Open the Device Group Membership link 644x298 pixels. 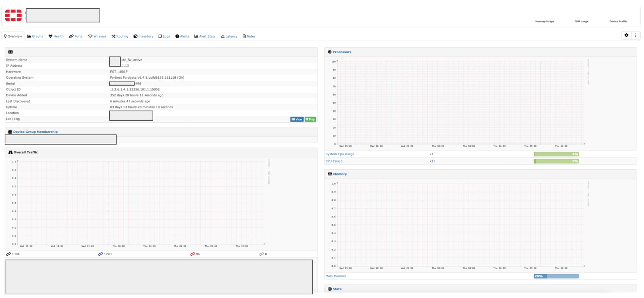(35, 132)
